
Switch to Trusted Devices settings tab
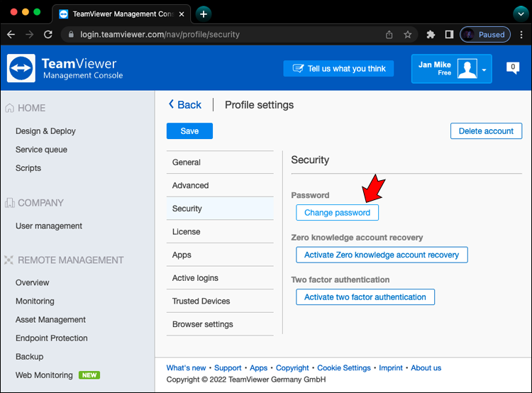[x=201, y=301]
